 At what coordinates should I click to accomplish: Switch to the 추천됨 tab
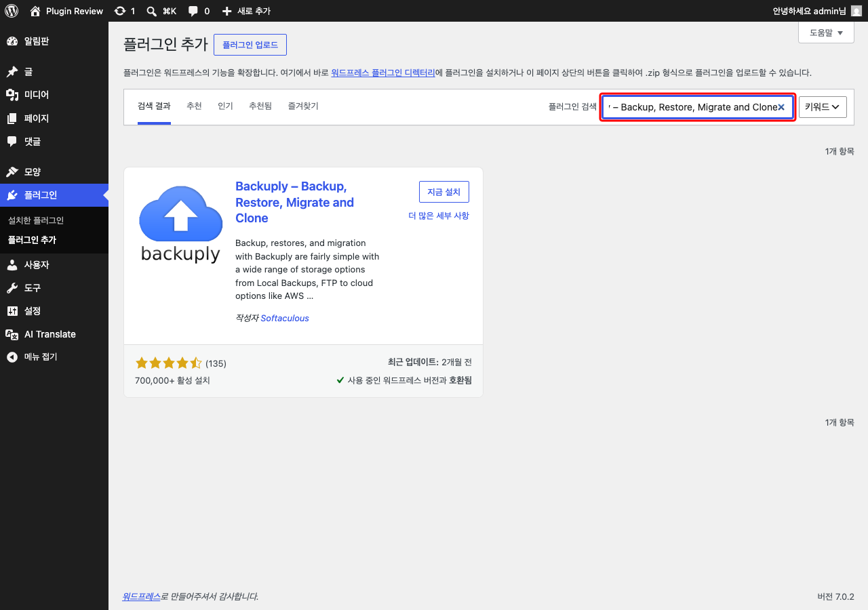tap(260, 106)
